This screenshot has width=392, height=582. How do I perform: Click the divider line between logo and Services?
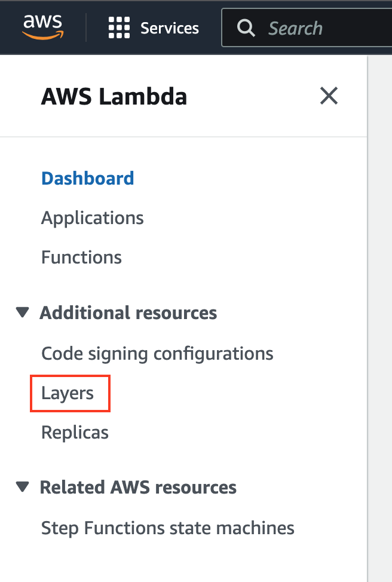86,28
